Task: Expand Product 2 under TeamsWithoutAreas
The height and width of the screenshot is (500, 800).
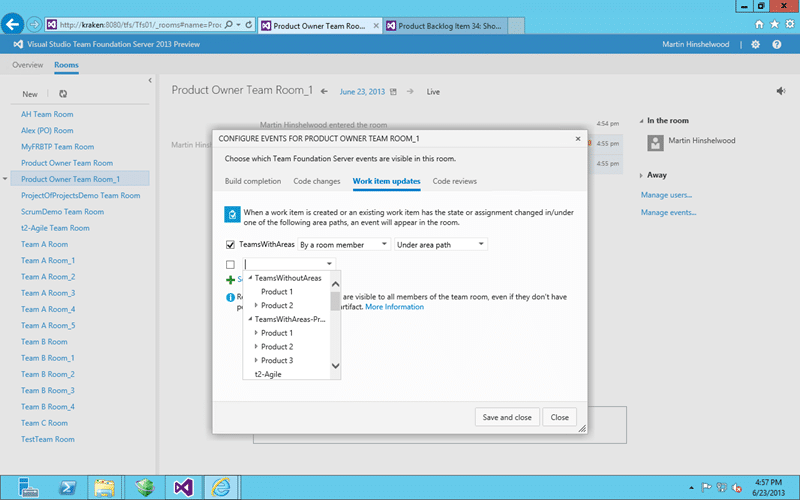Action: [256, 306]
